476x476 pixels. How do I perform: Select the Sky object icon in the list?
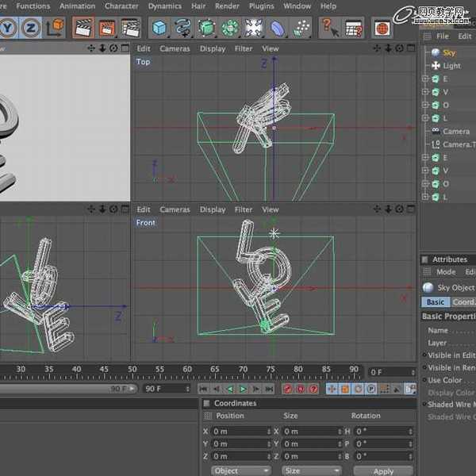(x=436, y=52)
